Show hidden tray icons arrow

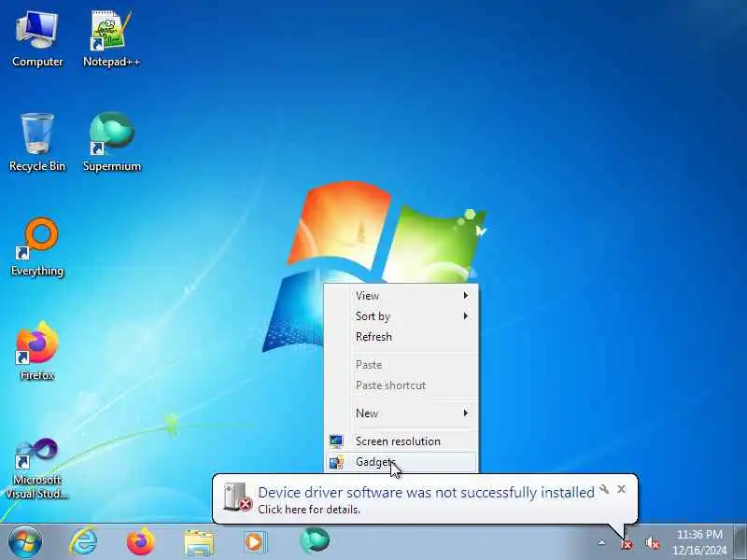601,542
